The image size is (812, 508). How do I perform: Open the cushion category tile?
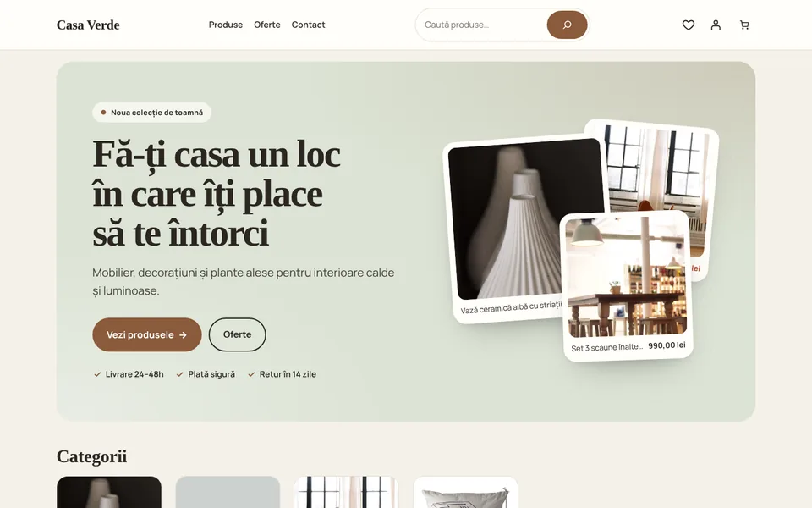pos(465,493)
